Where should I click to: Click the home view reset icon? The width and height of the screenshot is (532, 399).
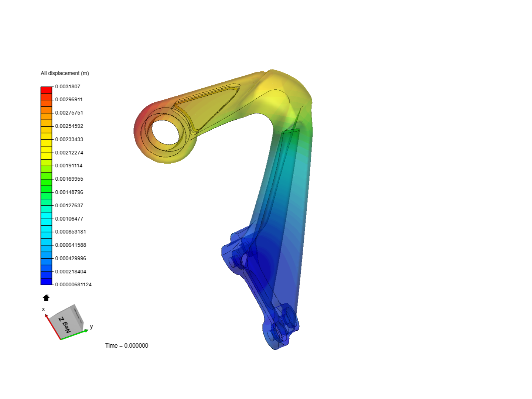point(46,297)
